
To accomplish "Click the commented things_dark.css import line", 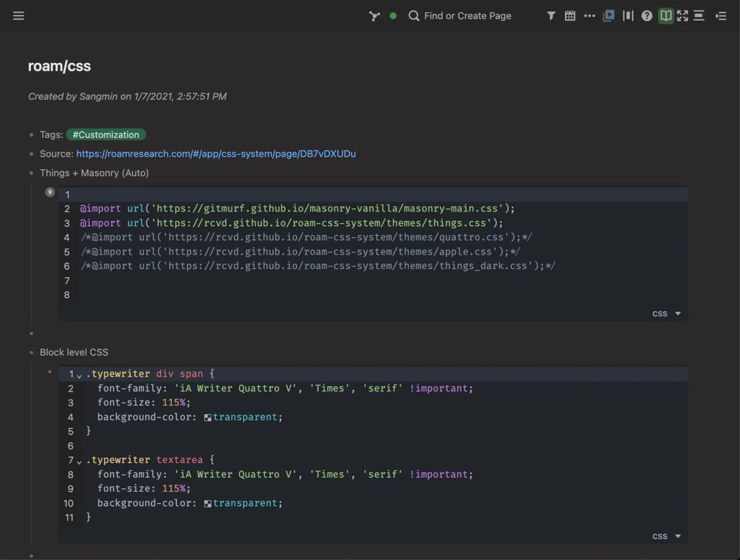I will click(318, 266).
